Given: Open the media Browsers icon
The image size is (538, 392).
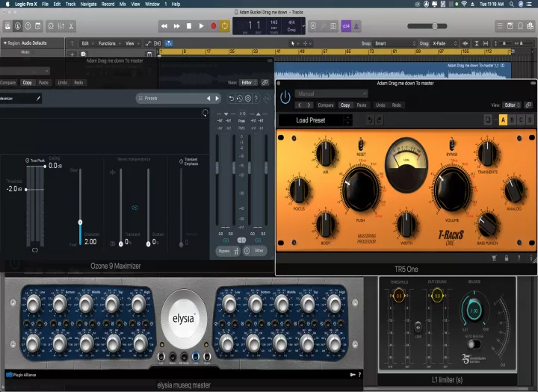Looking at the screenshot, I should (x=531, y=26).
